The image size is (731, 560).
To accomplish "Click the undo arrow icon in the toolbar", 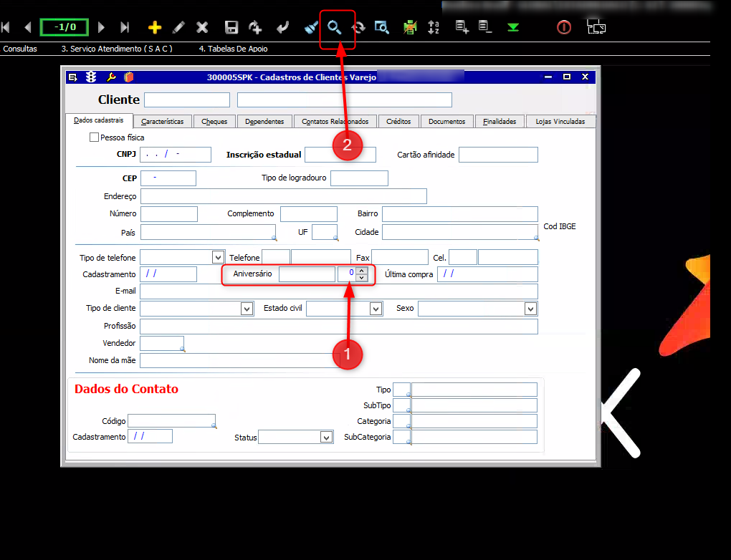I will pyautogui.click(x=282, y=27).
